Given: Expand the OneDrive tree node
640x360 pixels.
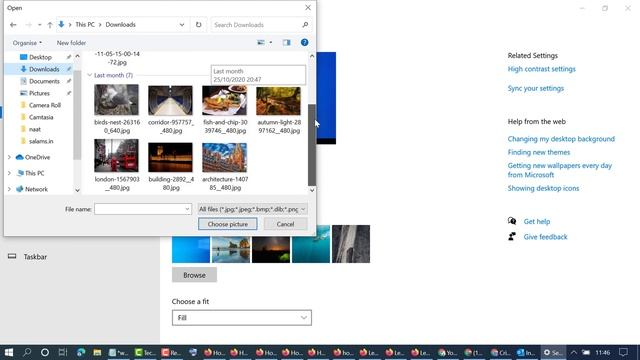Looking at the screenshot, I should click(x=9, y=157).
